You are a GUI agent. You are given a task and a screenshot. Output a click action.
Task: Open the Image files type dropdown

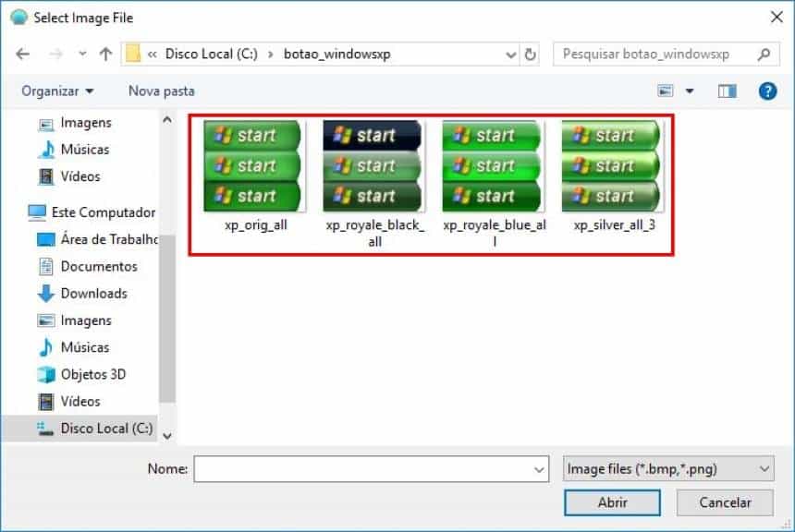click(668, 469)
